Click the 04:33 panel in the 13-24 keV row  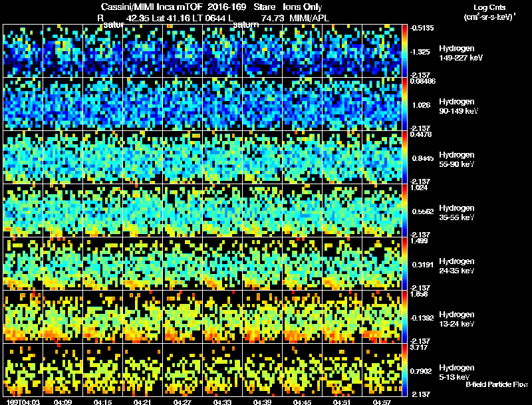223,317
